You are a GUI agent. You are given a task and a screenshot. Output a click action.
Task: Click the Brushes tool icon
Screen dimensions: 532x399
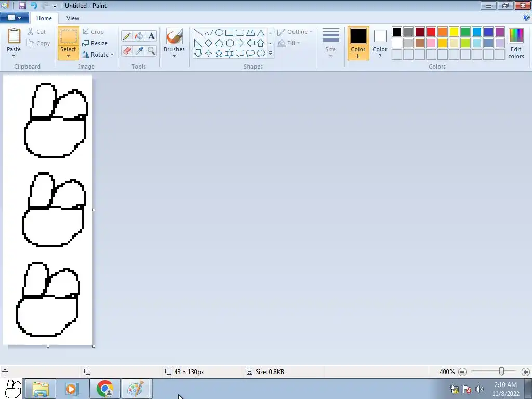point(175,36)
